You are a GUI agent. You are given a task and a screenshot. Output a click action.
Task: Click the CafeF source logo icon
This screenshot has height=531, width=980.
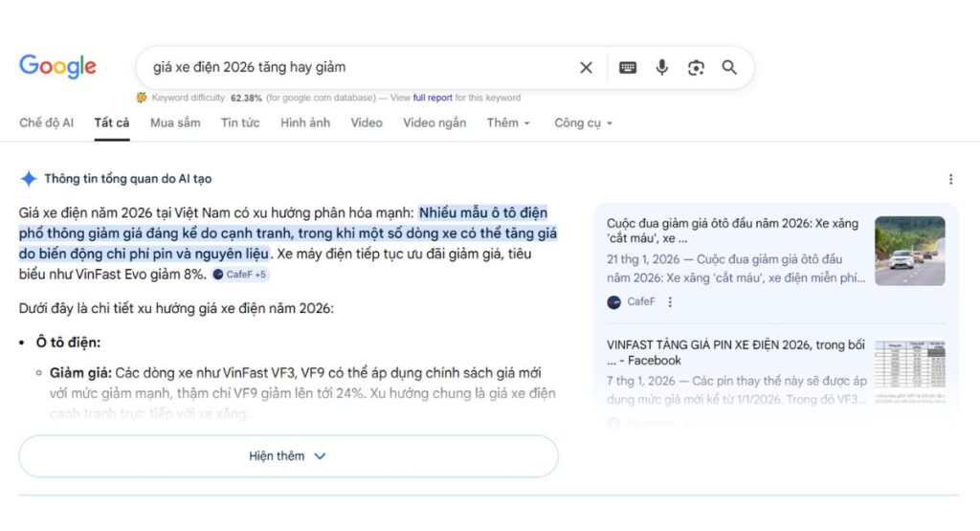tap(613, 302)
